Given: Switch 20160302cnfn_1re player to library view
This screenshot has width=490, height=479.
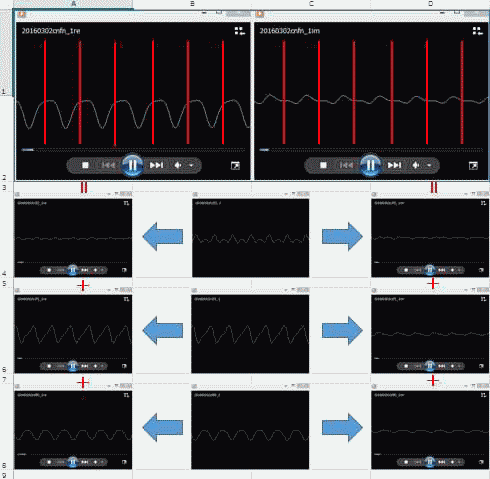Looking at the screenshot, I should click(x=240, y=31).
